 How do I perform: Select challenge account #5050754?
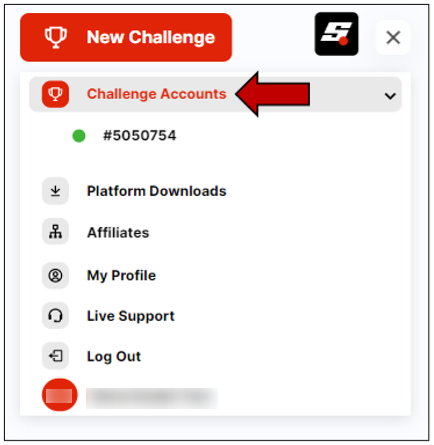[x=139, y=136]
